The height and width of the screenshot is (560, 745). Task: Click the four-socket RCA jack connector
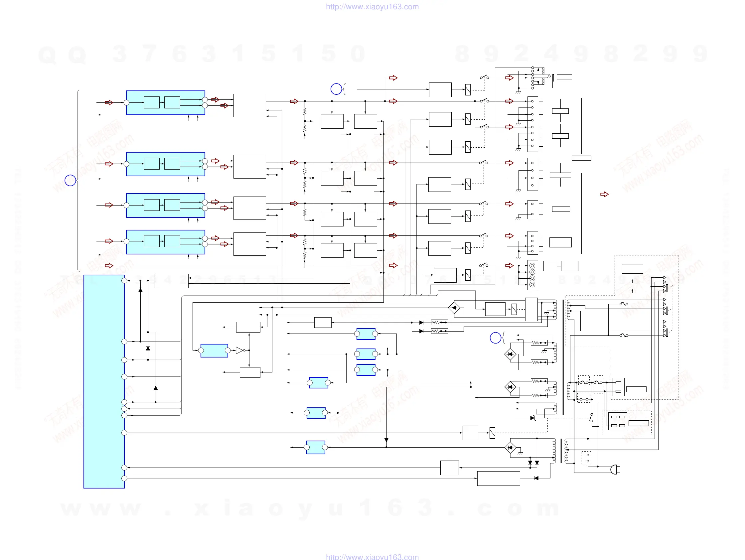[532, 275]
